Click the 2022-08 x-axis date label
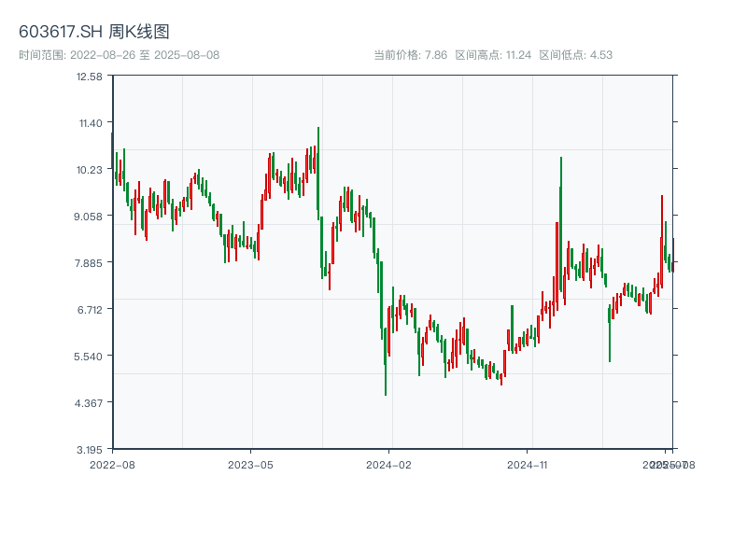747x560 pixels. [112, 464]
